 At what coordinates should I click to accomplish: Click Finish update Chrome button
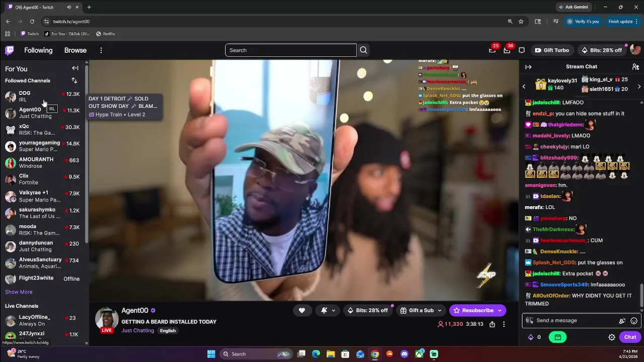(624, 22)
